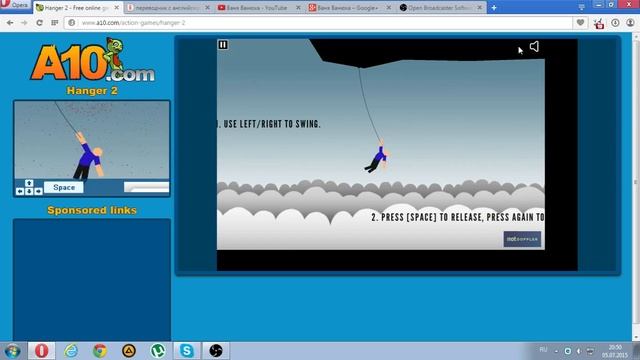The image size is (640, 360).
Task: Bookmark page with the heart icon
Action: tap(580, 23)
